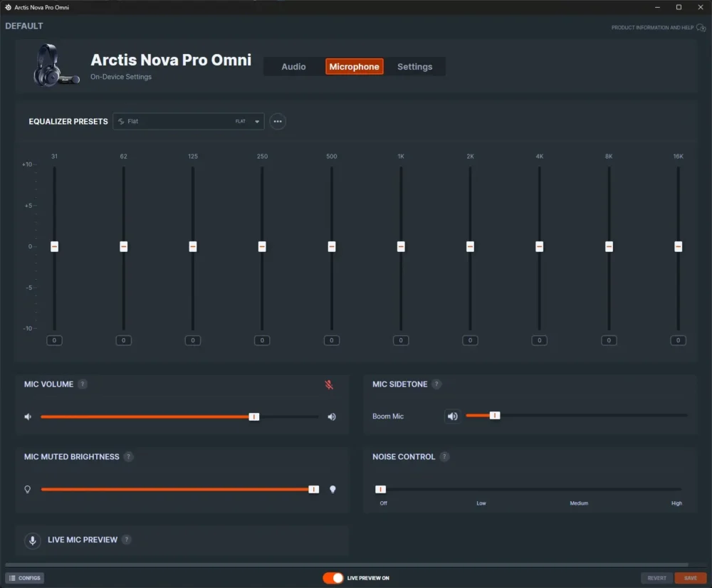Click the 8K equalizer slider handle
Screen dimensions: 712x588
click(609, 246)
